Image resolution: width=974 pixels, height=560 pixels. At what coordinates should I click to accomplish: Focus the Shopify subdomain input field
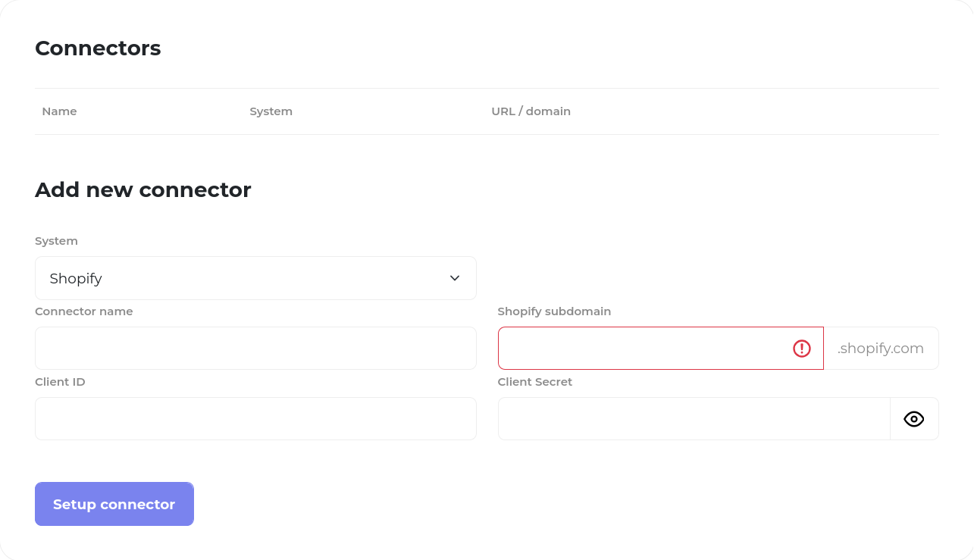point(661,349)
